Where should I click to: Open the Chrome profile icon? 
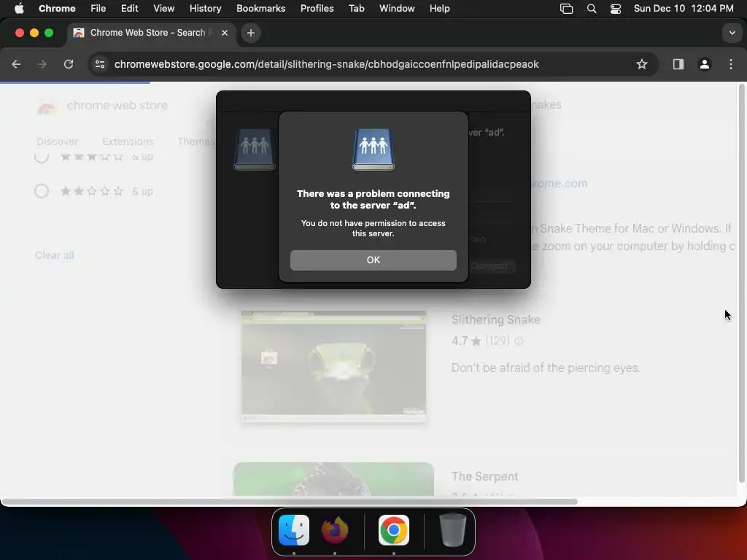coord(705,64)
